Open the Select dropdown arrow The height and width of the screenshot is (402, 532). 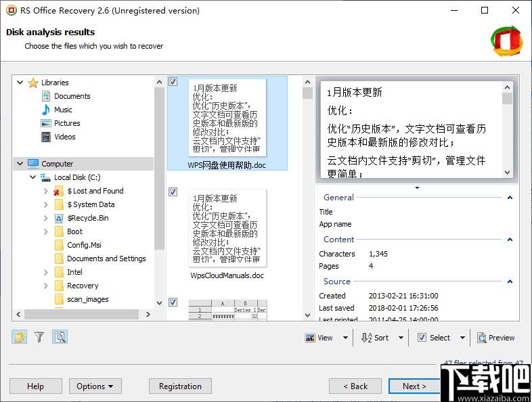click(462, 338)
